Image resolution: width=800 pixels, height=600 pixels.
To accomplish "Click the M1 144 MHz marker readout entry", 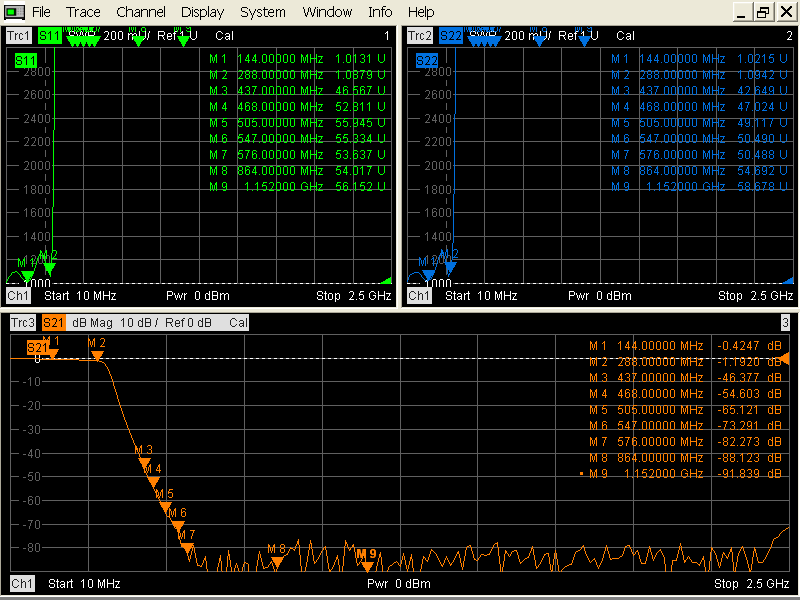I will [685, 346].
